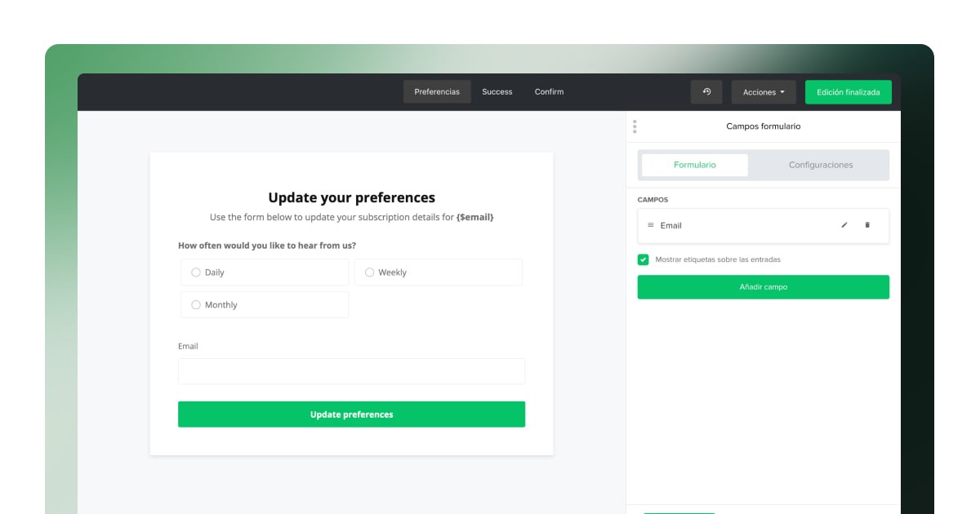Select the Daily radio option
This screenshot has width=980, height=514.
[196, 273]
